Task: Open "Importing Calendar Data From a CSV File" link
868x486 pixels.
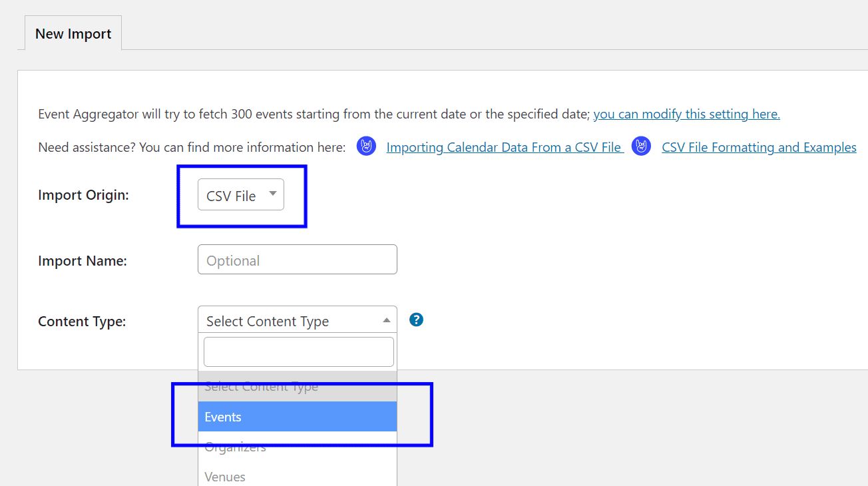Action: 504,146
